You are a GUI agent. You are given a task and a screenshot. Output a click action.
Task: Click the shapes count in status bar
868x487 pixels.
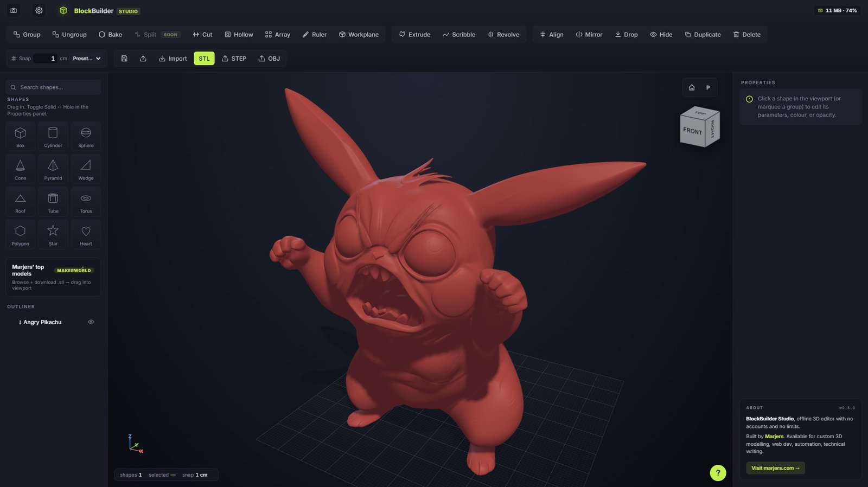[x=131, y=475]
